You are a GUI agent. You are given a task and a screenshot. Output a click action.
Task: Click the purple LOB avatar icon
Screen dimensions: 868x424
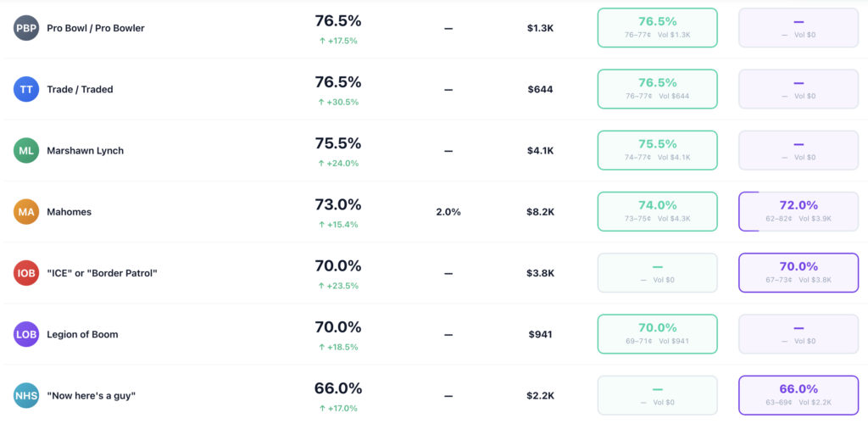point(26,334)
